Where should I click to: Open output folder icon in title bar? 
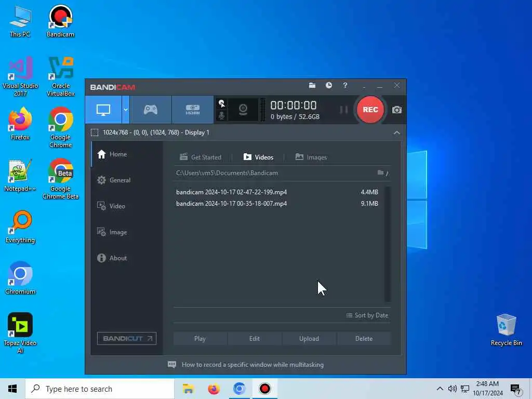(312, 86)
